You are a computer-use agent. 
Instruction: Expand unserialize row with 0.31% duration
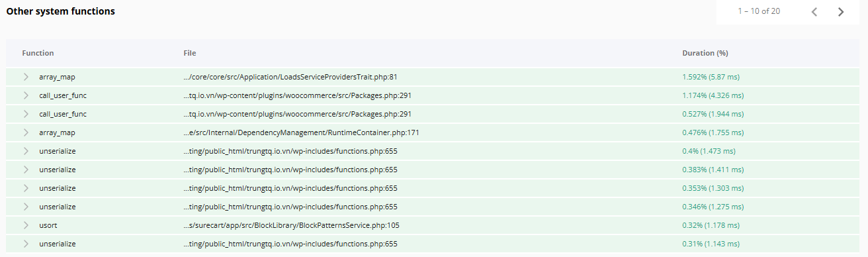[26, 244]
